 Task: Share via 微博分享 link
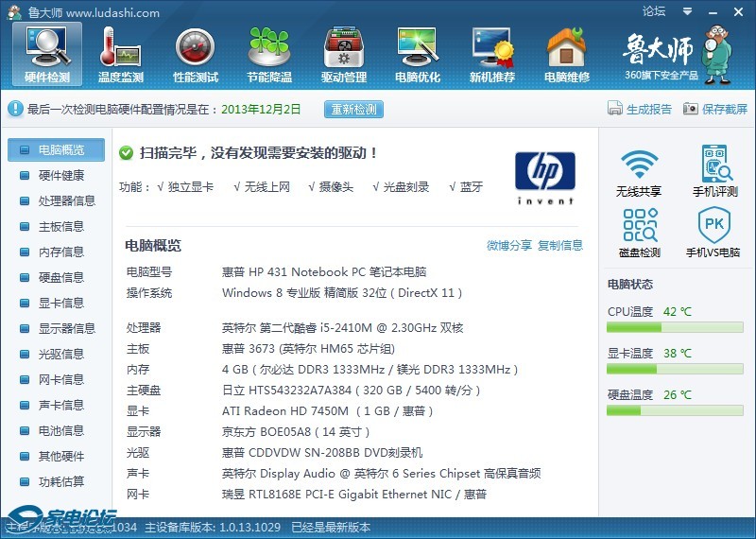point(509,246)
